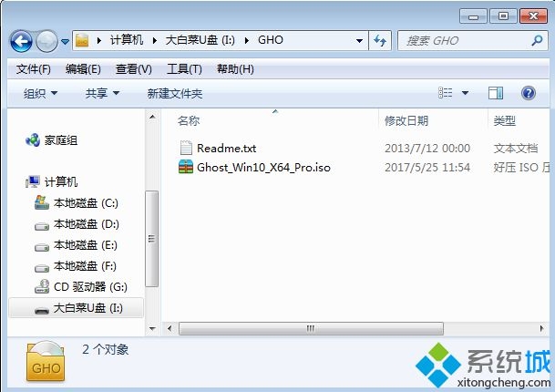Click the refresh icon beside address bar

click(380, 40)
